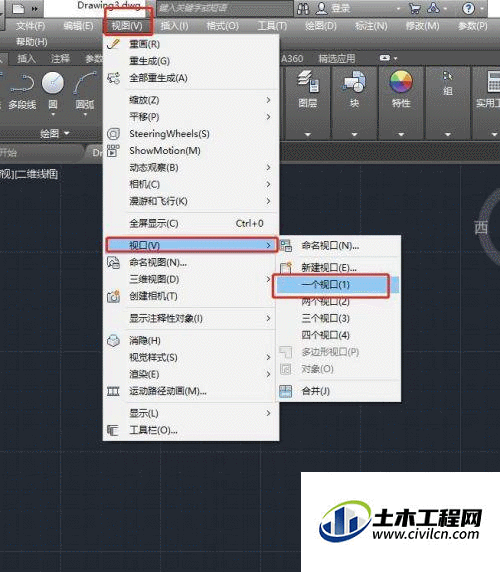Open the Modify (修改) menu
Screen dimensions: 500x572
422,26
